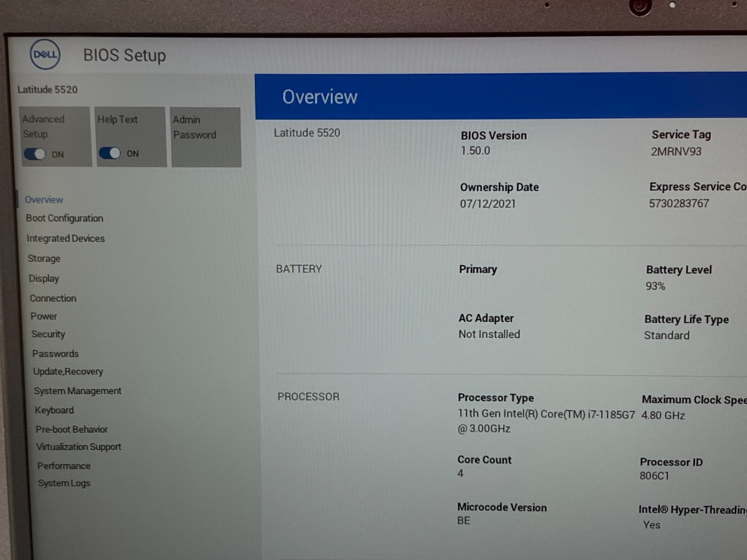Click Express Service Code 5730283767
The image size is (747, 560).
[x=679, y=203]
